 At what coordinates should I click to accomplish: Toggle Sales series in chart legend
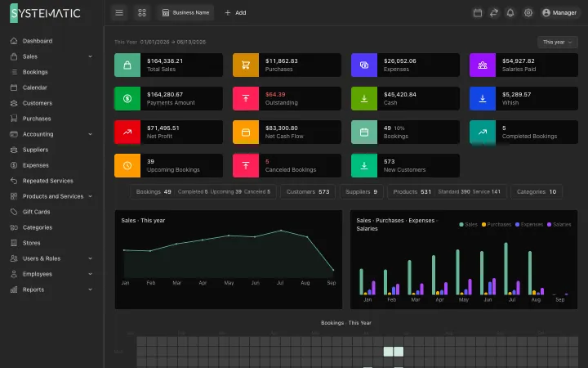pyautogui.click(x=469, y=225)
